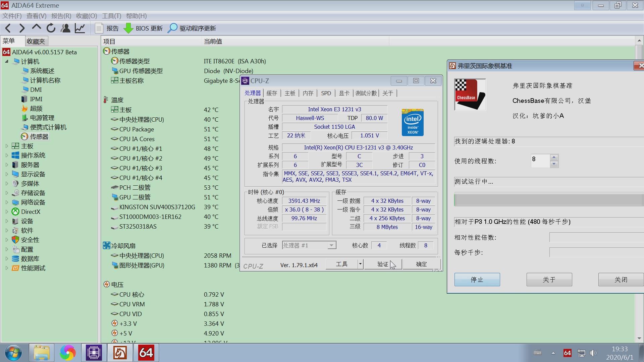Click the 驱动程序更新 magnifier icon
Image resolution: width=644 pixels, height=362 pixels.
coord(172,28)
